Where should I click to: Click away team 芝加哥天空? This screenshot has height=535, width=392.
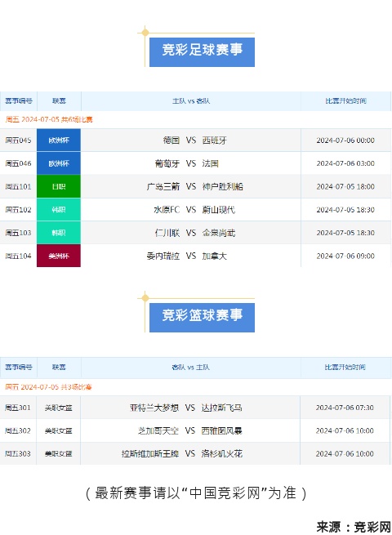tap(158, 430)
